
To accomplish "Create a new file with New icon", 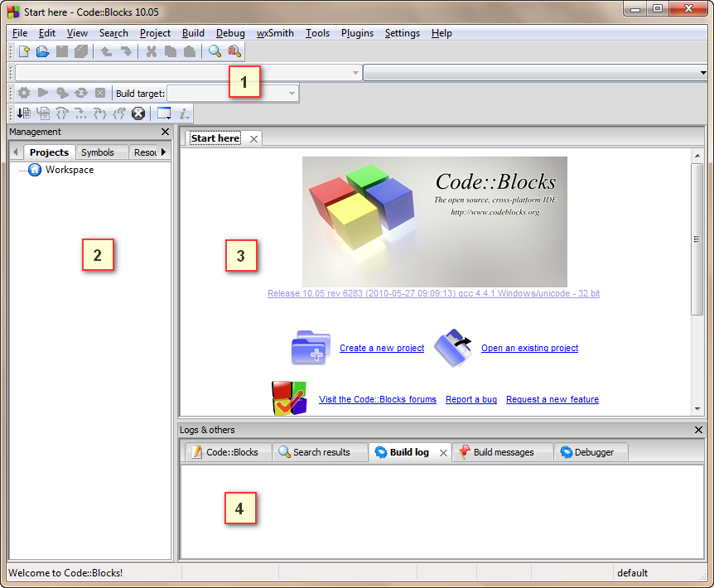I will [24, 51].
